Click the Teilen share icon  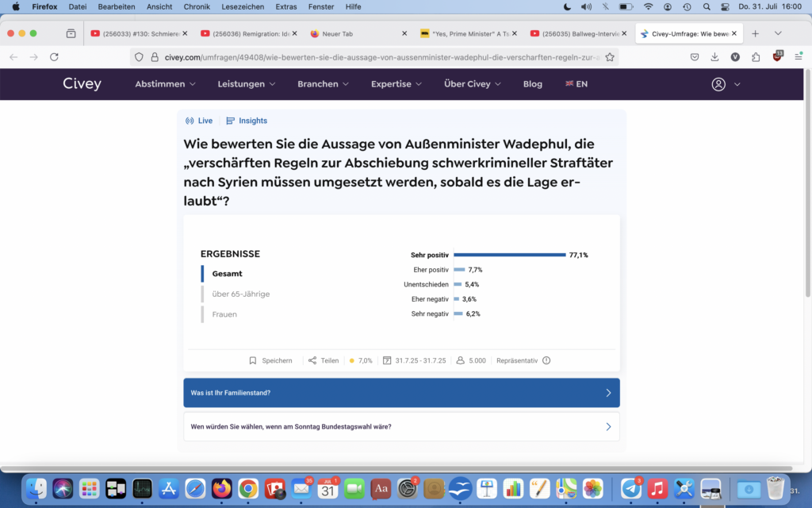click(x=312, y=360)
